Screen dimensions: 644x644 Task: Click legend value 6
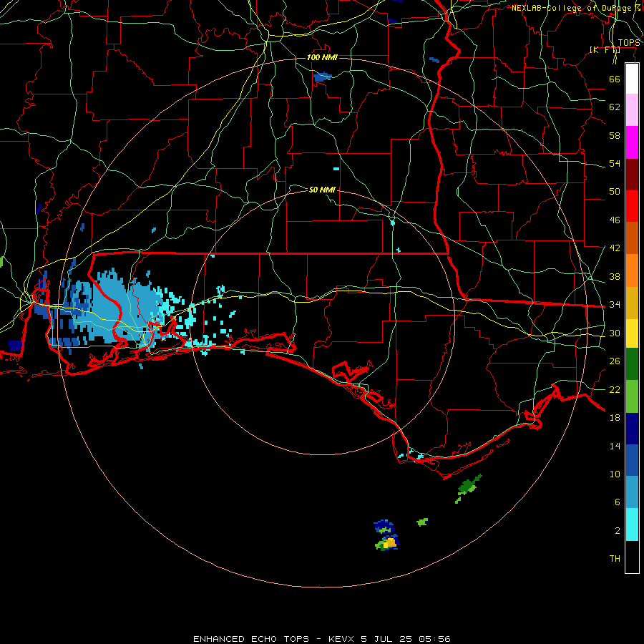(x=618, y=502)
